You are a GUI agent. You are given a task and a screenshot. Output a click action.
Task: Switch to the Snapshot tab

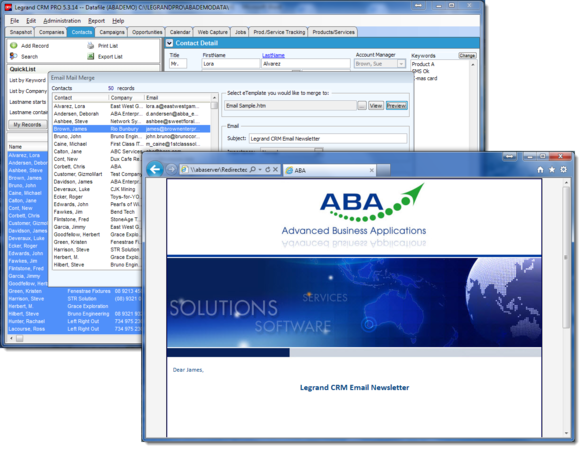click(20, 32)
